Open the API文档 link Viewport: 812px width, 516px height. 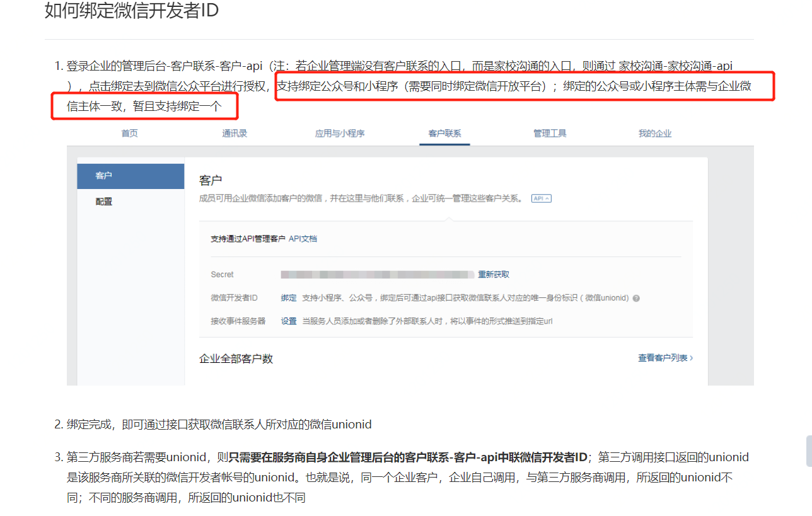pos(303,239)
